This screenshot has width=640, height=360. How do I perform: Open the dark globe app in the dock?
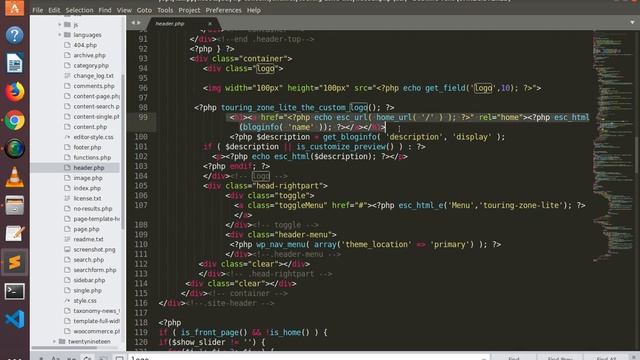tap(14, 149)
